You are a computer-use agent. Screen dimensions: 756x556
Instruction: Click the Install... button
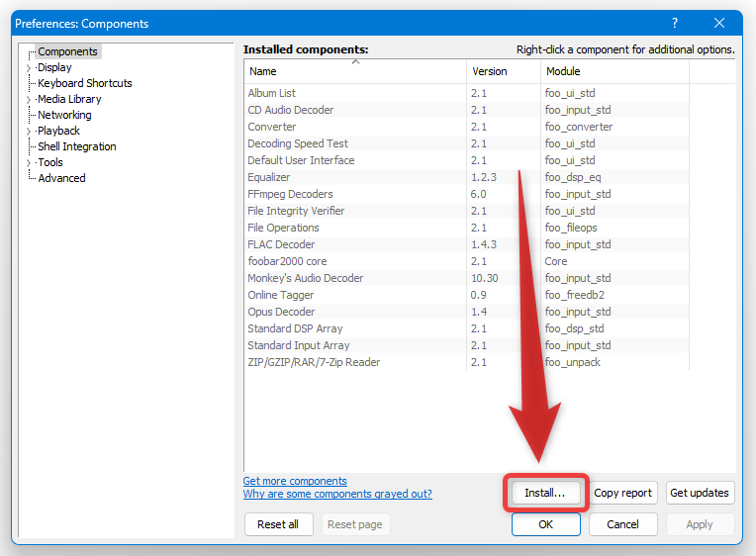click(x=545, y=493)
